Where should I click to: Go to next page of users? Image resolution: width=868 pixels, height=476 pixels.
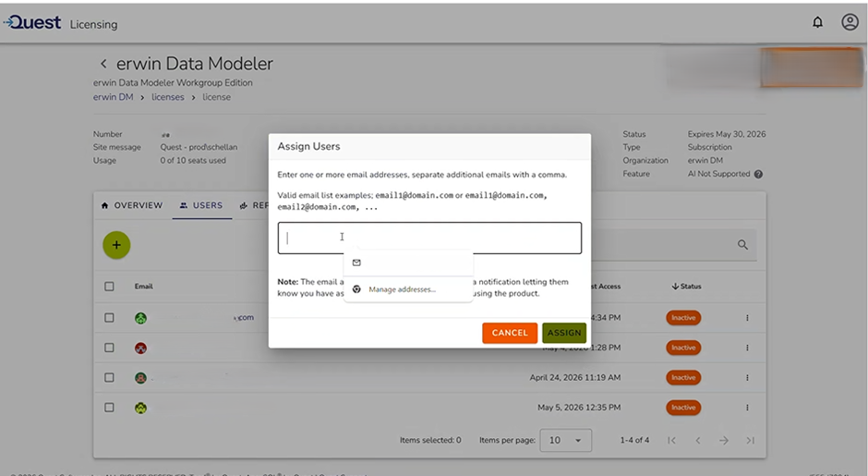pos(724,441)
